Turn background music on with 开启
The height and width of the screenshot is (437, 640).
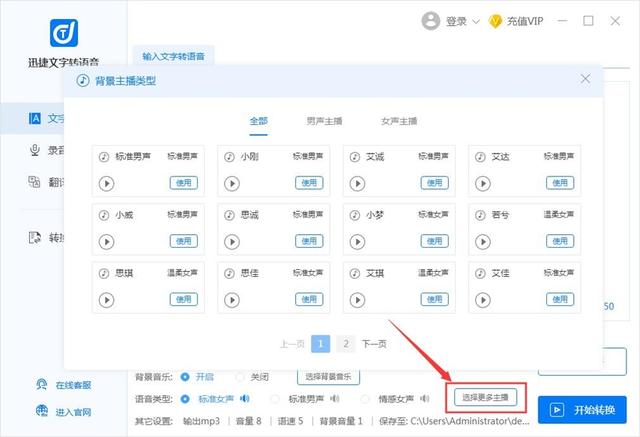pos(185,377)
